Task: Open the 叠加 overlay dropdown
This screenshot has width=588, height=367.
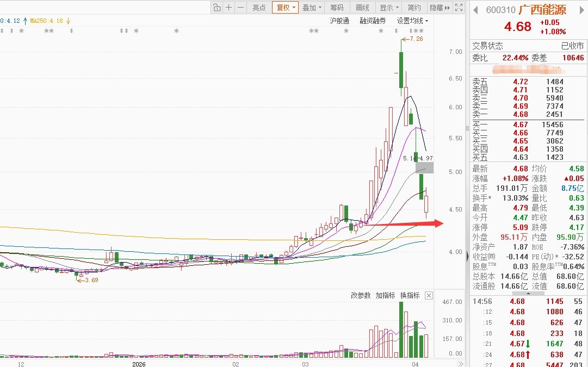Action: coord(312,8)
